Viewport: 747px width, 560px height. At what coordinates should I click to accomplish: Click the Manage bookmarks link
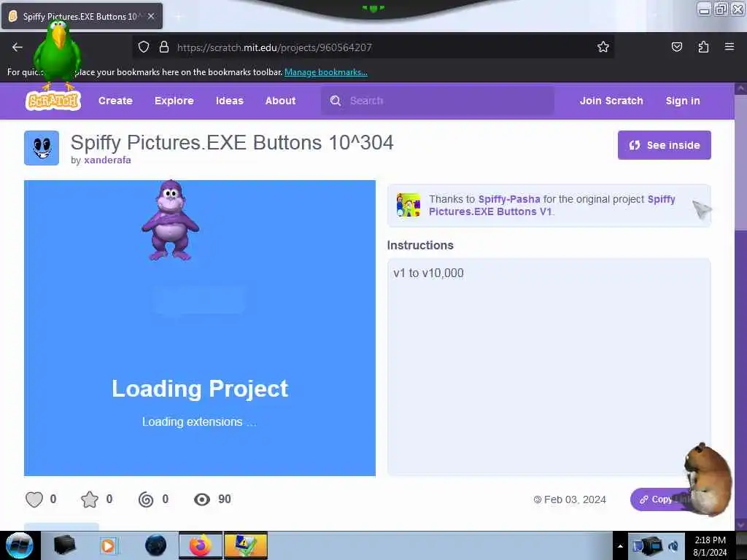326,72
